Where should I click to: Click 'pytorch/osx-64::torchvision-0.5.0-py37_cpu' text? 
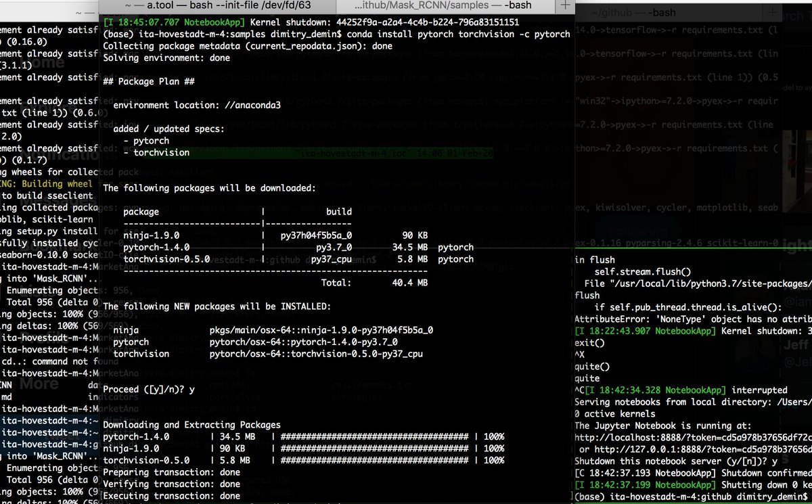[x=316, y=353]
